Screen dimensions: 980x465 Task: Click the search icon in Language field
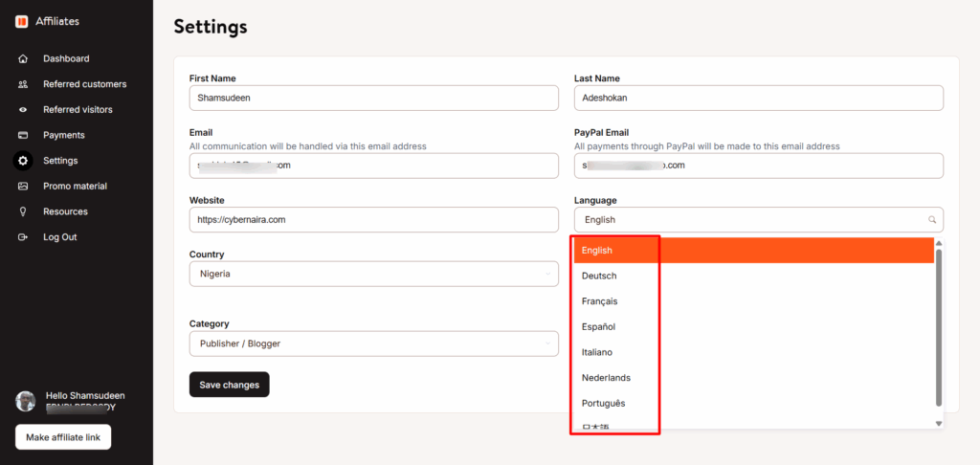tap(932, 220)
